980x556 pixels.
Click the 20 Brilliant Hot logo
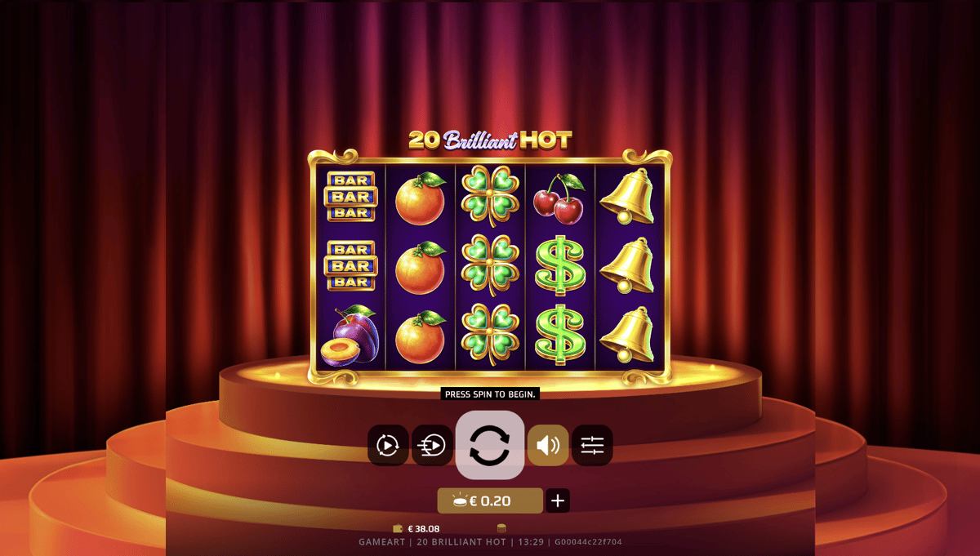pyautogui.click(x=490, y=140)
